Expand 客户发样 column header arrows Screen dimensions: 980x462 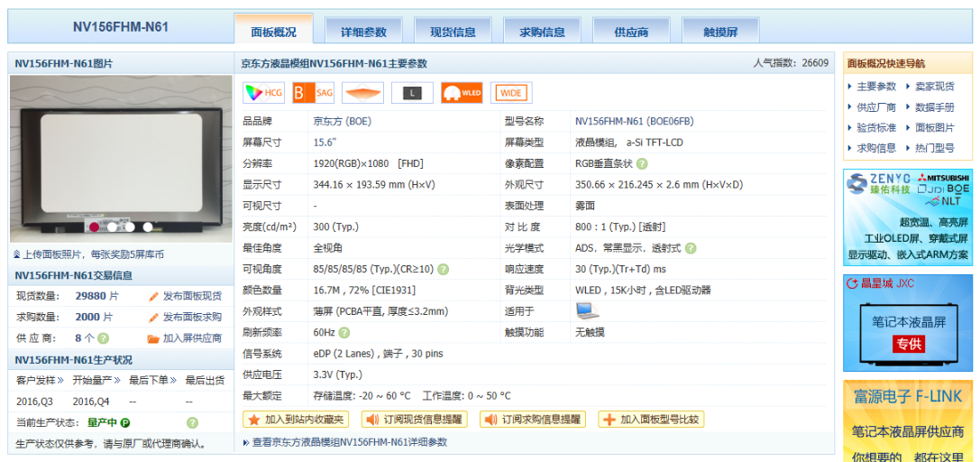click(x=60, y=380)
